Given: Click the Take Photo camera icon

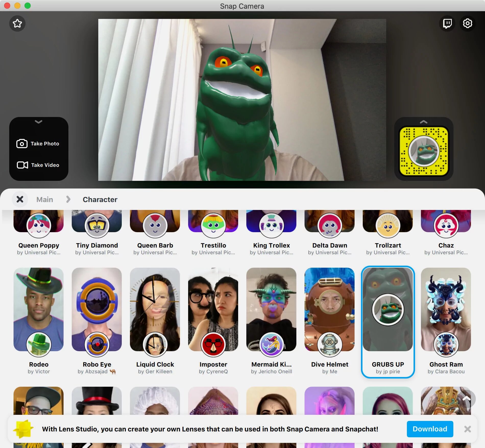Looking at the screenshot, I should pyautogui.click(x=22, y=144).
